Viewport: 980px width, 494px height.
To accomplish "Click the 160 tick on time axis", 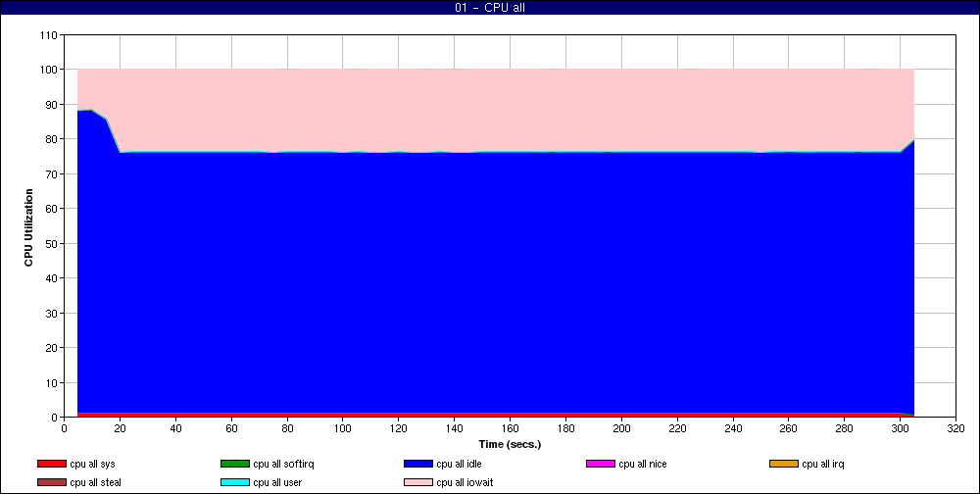I will point(510,428).
